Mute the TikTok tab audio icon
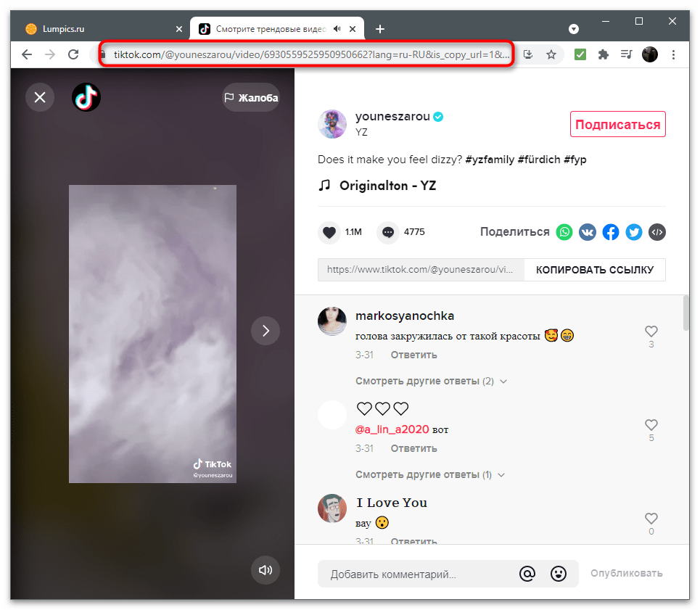Image resolution: width=700 pixels, height=610 pixels. [337, 28]
